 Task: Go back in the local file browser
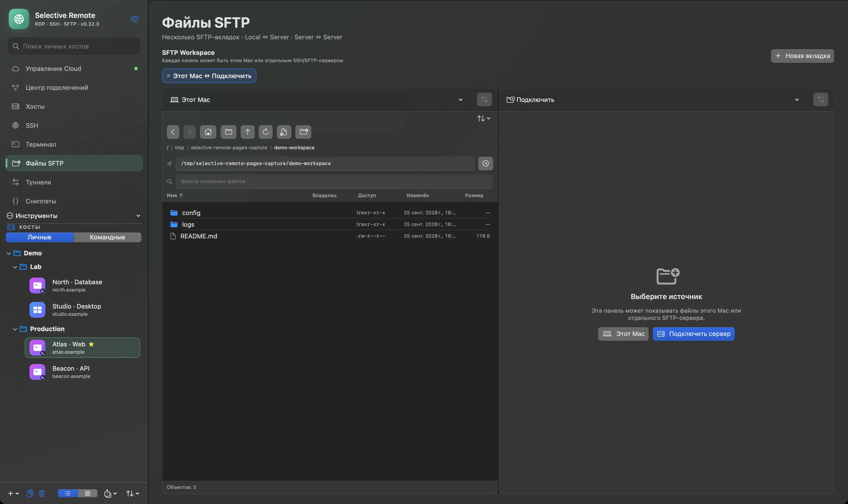(173, 132)
